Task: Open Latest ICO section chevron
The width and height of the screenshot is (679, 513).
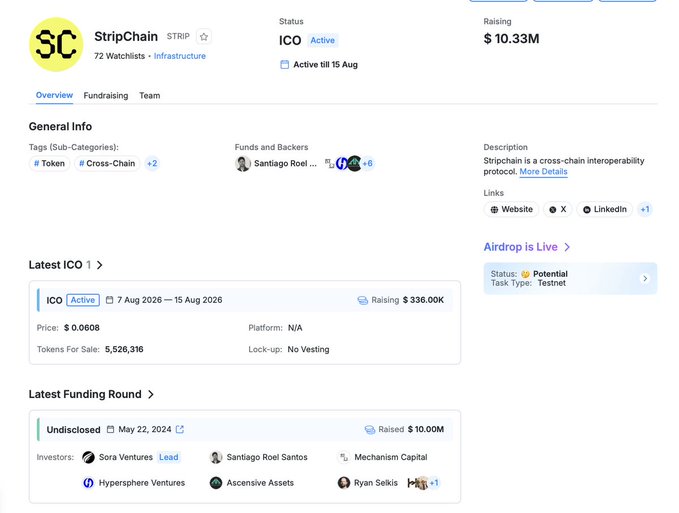Action: click(x=100, y=265)
